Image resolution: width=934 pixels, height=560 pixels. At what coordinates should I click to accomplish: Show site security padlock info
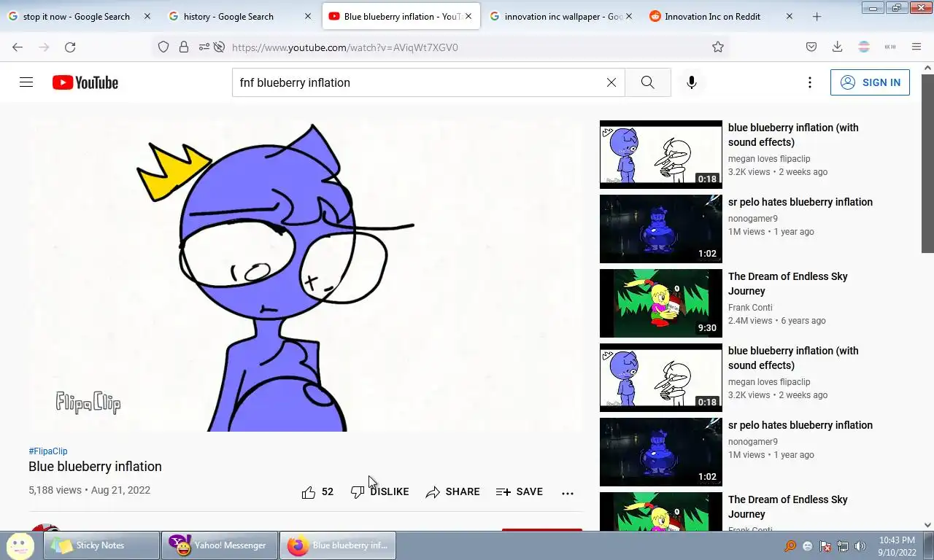184,47
